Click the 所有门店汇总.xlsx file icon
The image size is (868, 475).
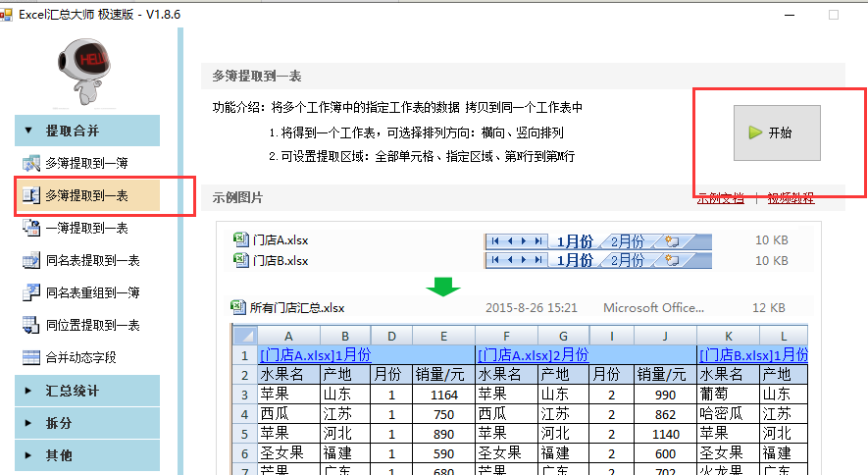pos(238,307)
